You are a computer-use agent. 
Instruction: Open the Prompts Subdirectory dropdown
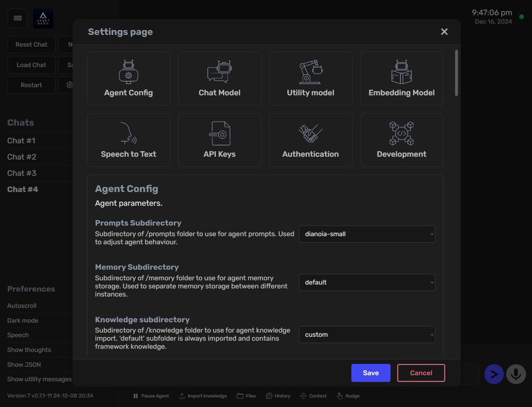(x=367, y=234)
